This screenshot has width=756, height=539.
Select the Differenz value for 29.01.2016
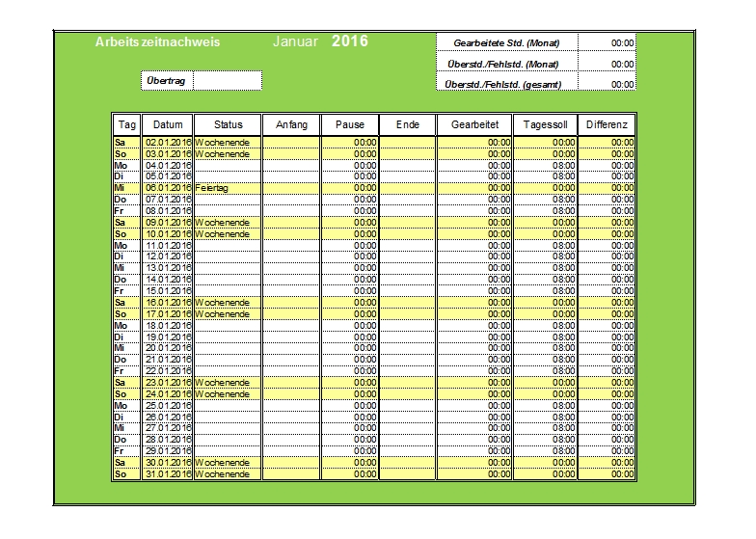607,451
